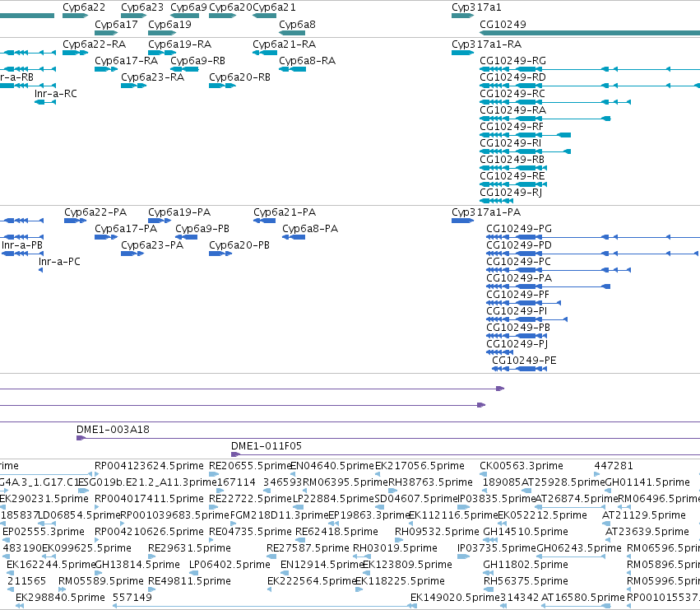Open transcript Cyp6a22-RA
The image size is (700, 610).
(x=95, y=44)
